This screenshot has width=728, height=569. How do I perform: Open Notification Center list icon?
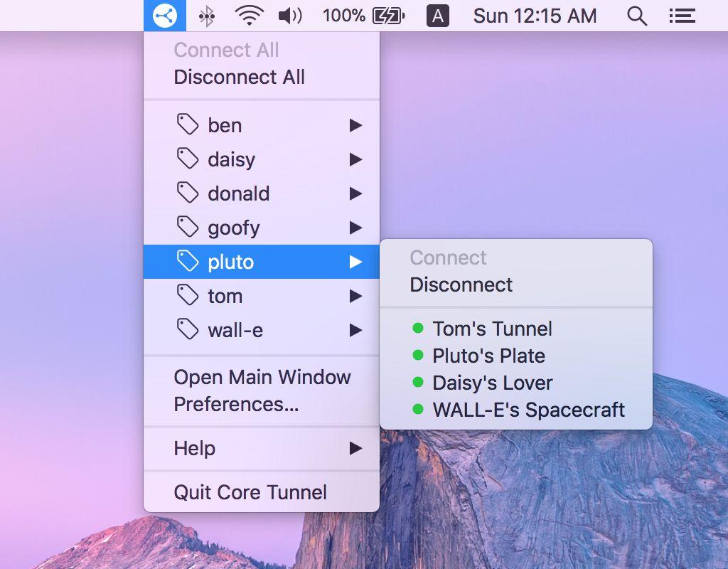(x=682, y=16)
